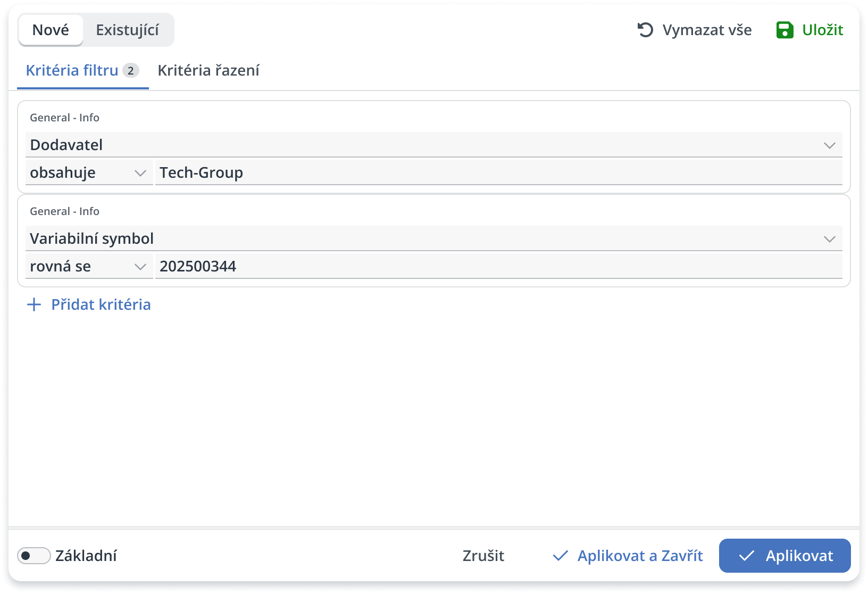Screen dimensions: 868x594
Task: Expand the Dodavatel field dropdown
Action: (x=829, y=145)
